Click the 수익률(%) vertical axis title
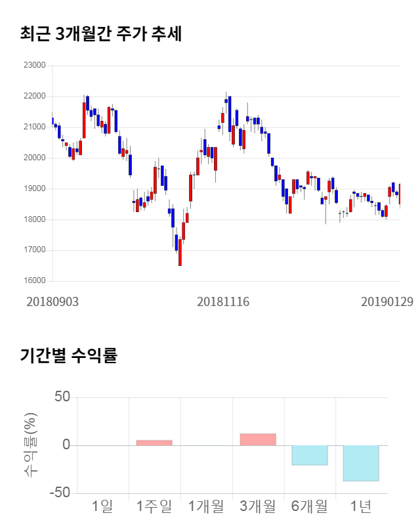This screenshot has width=420, height=532. 30,445
